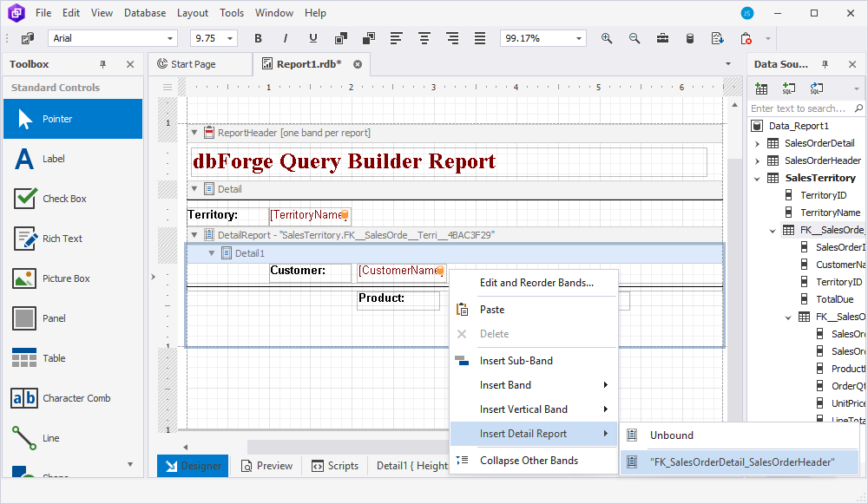Open the toolbox briefcase icon in toolbar

click(662, 38)
